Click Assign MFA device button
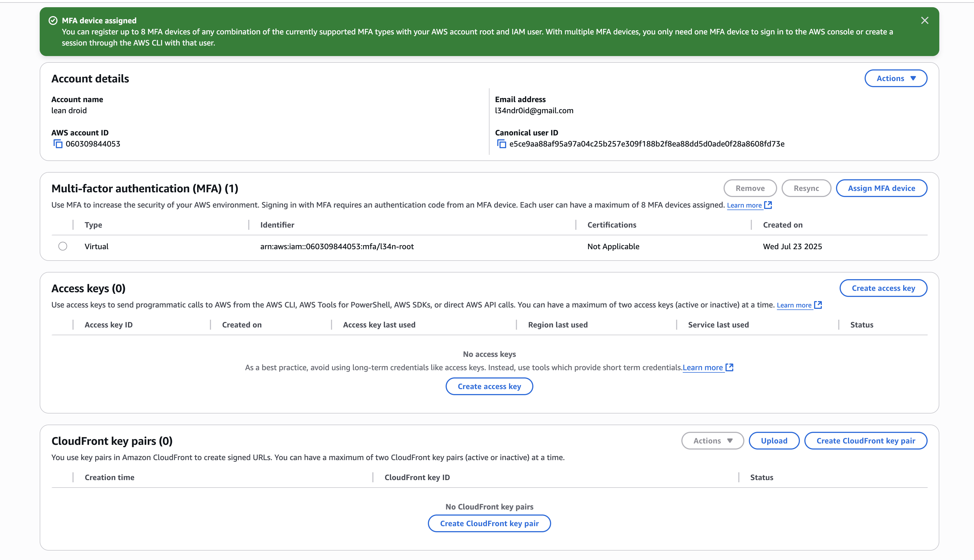Viewport: 974px width, 560px height. (881, 188)
